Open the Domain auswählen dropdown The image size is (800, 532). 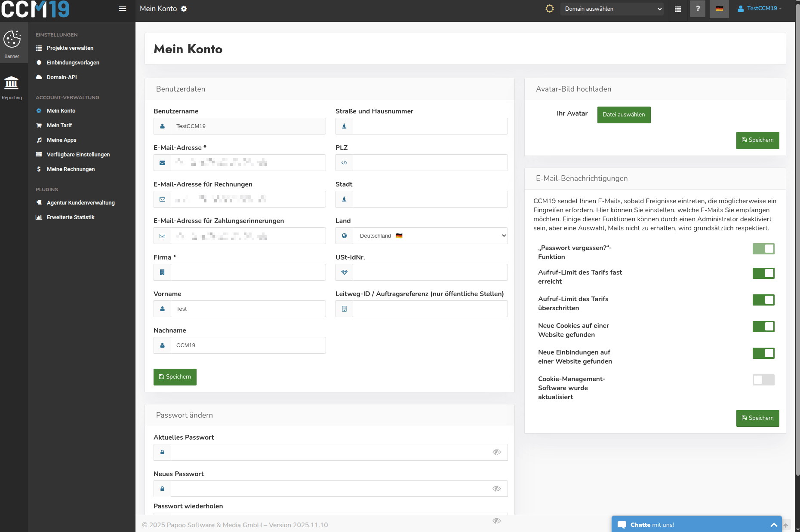tap(612, 9)
